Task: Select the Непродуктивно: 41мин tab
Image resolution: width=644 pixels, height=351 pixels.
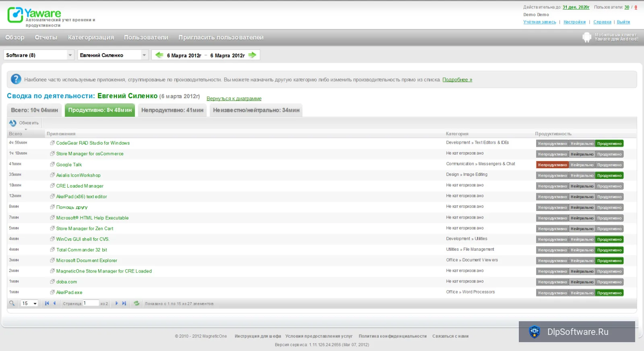Action: tap(172, 110)
